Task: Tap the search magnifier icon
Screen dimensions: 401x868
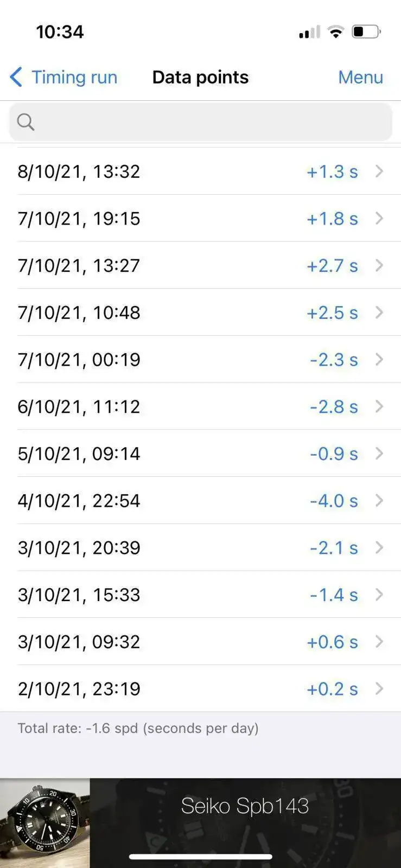Action: click(26, 122)
